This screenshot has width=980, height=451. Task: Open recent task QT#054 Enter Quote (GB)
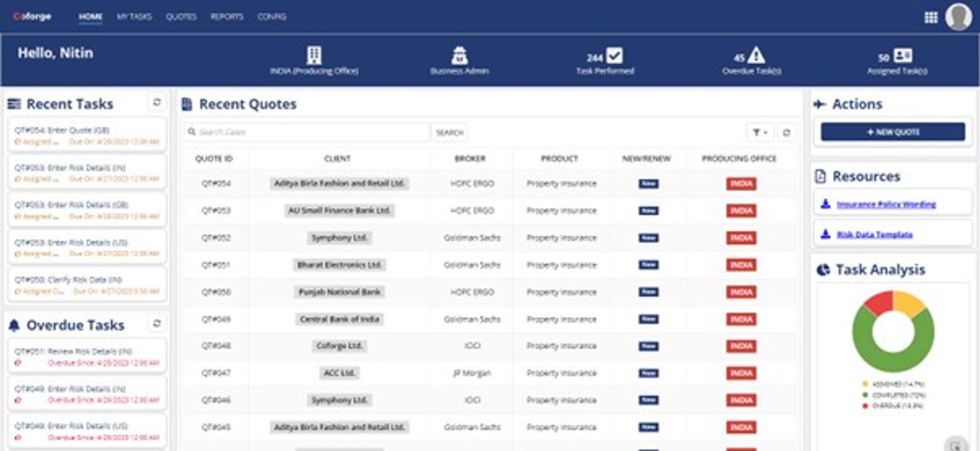(x=87, y=135)
